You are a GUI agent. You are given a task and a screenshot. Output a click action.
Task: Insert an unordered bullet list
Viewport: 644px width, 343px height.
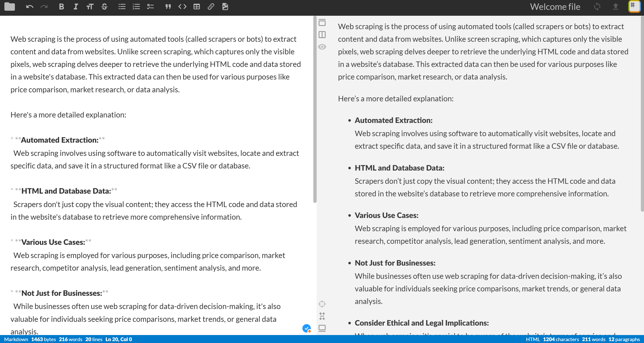(x=122, y=7)
